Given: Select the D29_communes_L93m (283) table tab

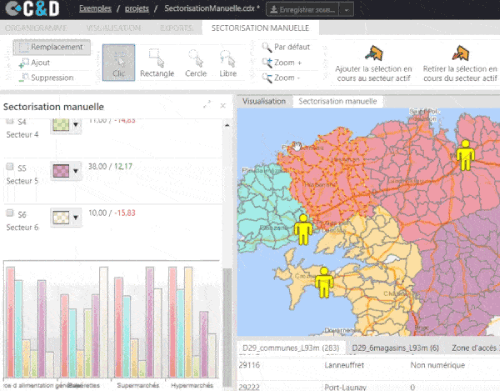Looking at the screenshot, I should [291, 348].
